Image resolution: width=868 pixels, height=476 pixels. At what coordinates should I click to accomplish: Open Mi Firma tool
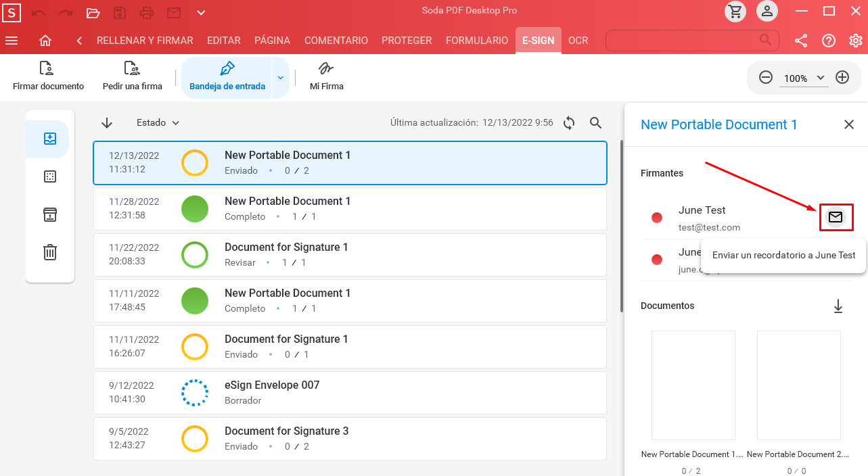(x=327, y=77)
